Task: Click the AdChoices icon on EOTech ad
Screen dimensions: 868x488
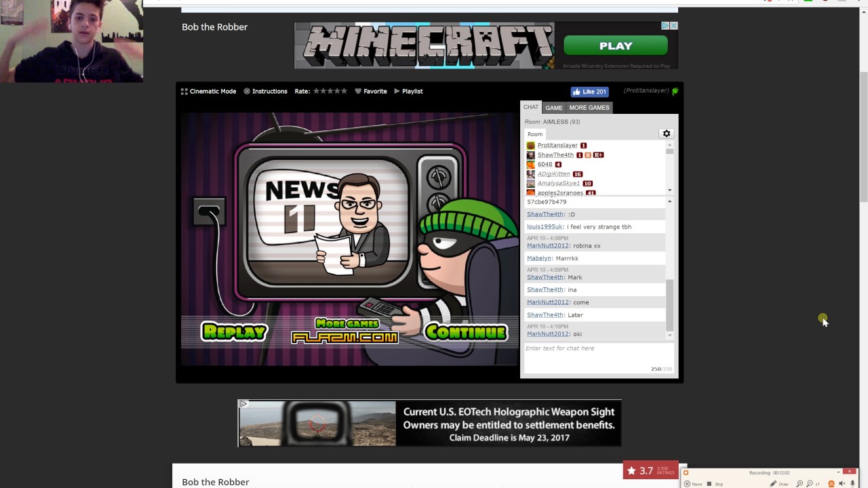Action: [243, 404]
